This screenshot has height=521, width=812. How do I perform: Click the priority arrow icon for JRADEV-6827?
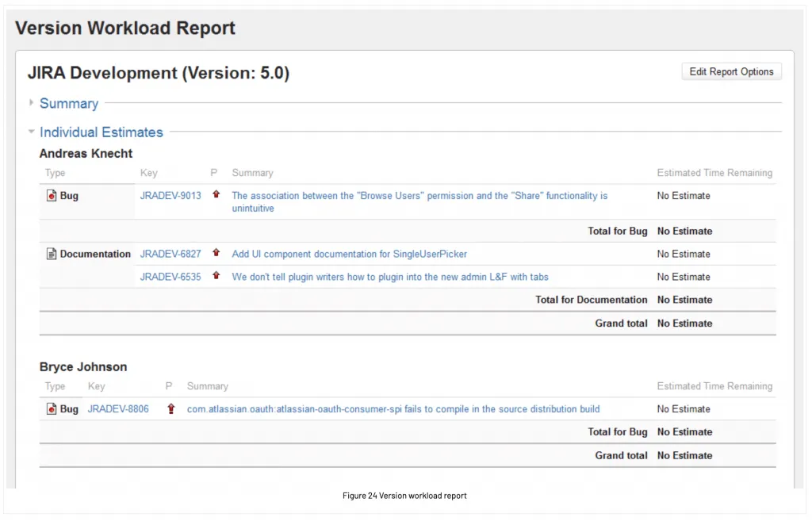216,253
